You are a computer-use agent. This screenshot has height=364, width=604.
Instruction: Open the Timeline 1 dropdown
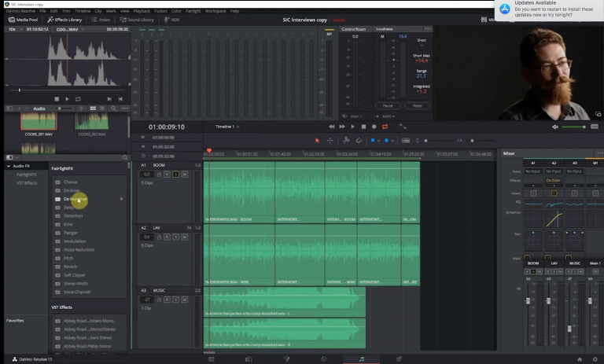click(x=227, y=127)
